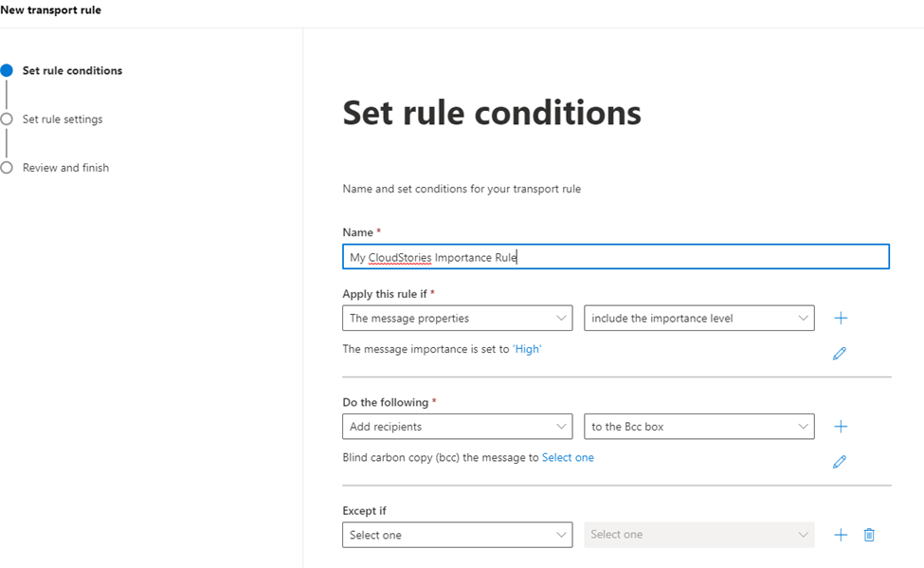Click the Set rule settings step circle
The height and width of the screenshot is (568, 924).
(x=7, y=119)
